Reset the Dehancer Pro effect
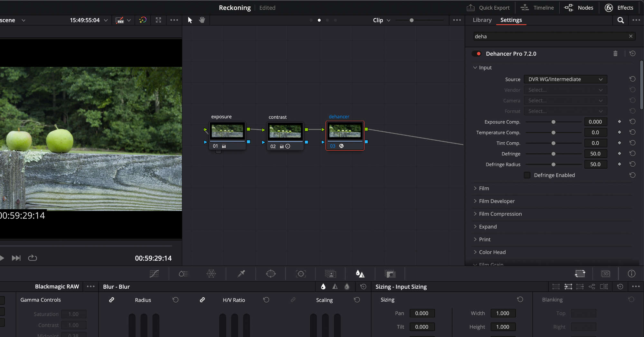 click(x=632, y=53)
